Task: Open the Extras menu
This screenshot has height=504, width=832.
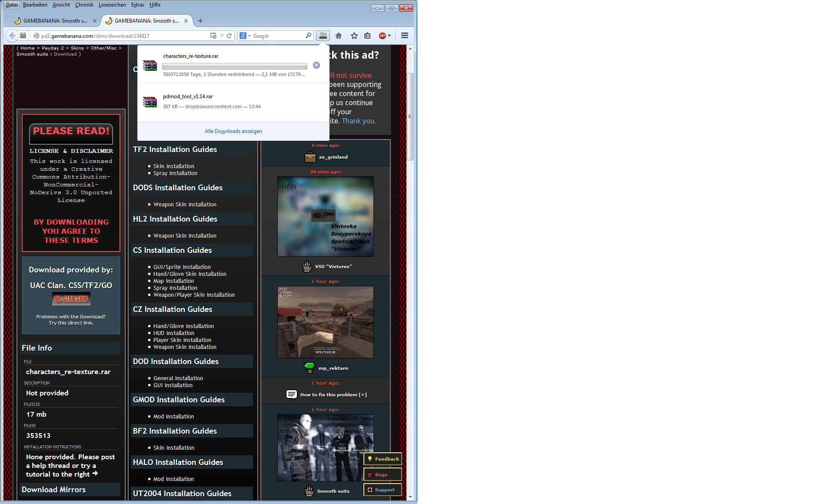Action: 138,5
